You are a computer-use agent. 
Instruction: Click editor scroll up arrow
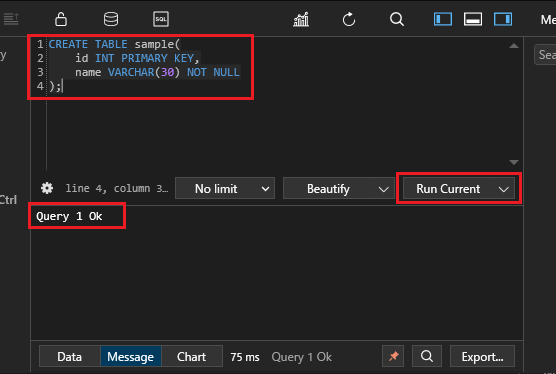click(x=514, y=46)
